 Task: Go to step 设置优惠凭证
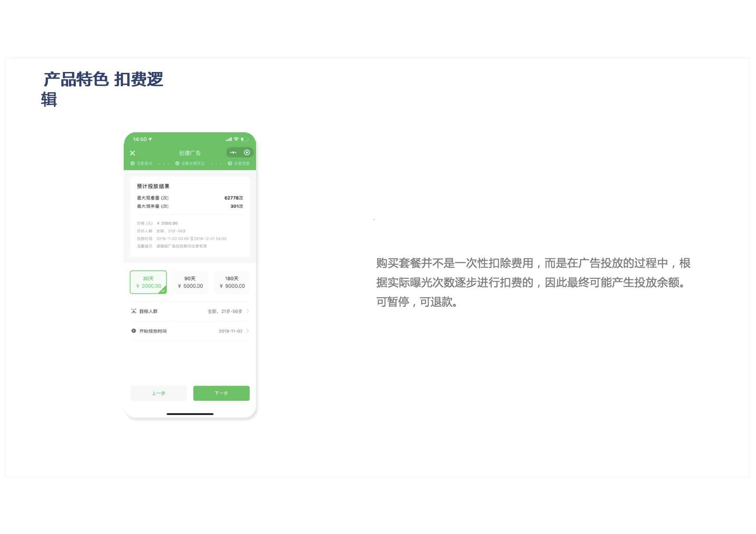[x=190, y=164]
